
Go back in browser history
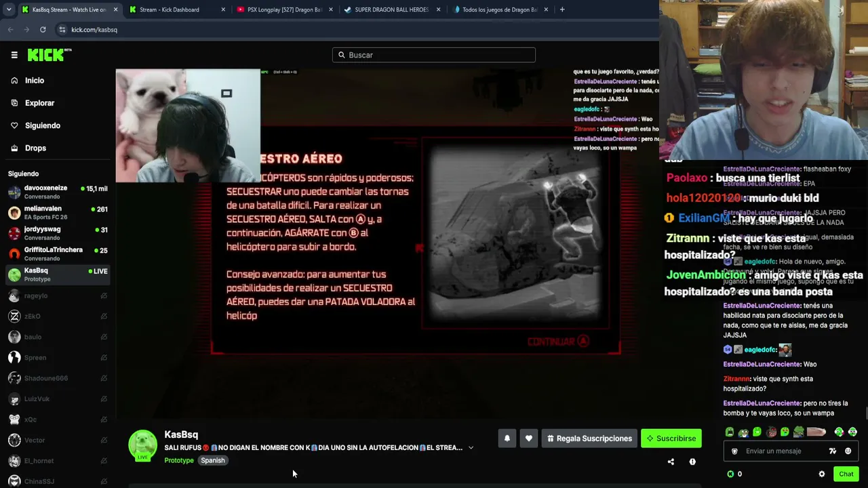(10, 30)
